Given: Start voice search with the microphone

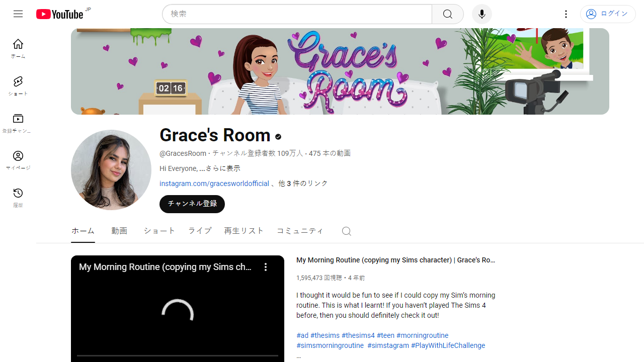Looking at the screenshot, I should (481, 14).
